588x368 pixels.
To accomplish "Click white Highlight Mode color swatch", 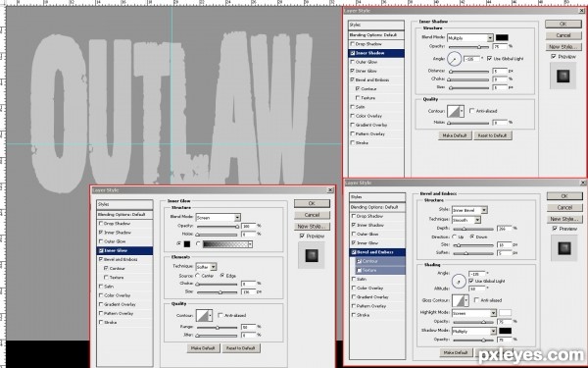I will click(505, 313).
